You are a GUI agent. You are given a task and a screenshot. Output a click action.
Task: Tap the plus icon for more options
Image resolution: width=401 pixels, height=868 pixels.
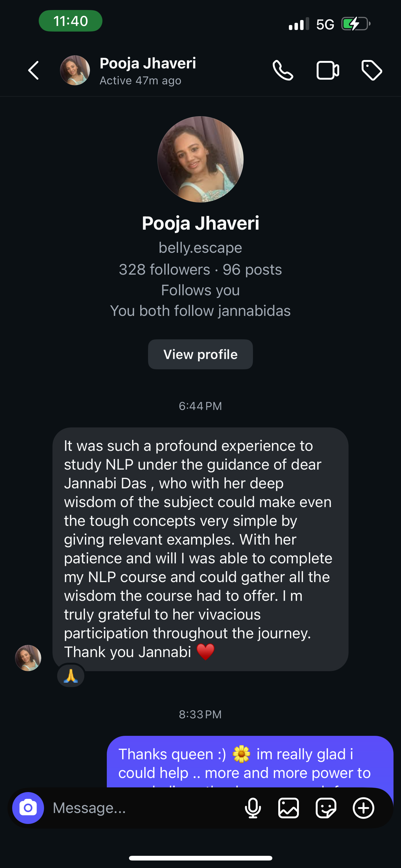pyautogui.click(x=363, y=808)
